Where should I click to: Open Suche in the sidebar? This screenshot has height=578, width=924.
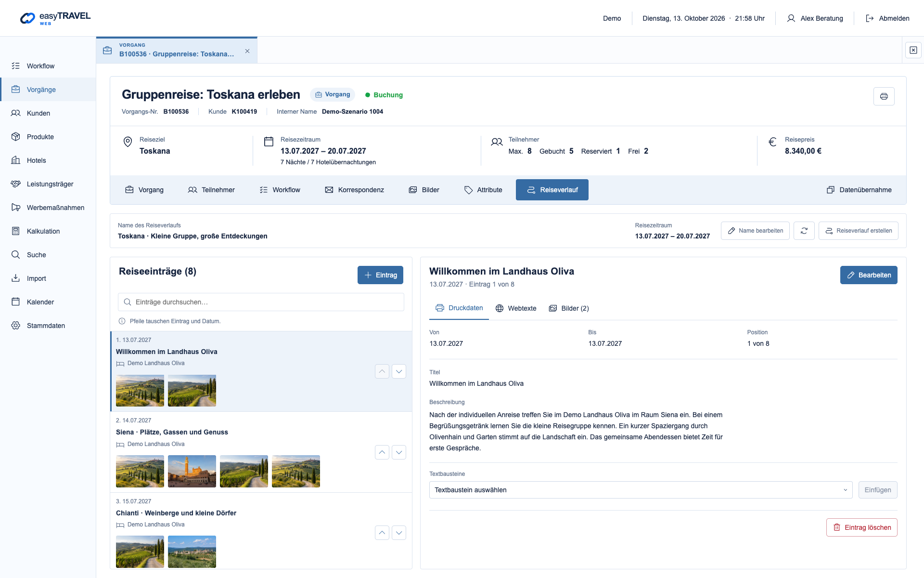(x=48, y=255)
